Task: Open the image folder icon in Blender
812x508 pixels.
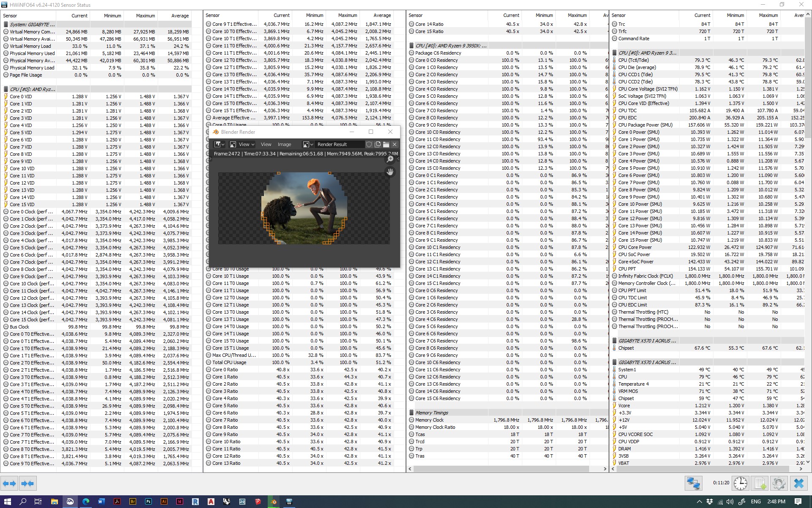Action: [386, 144]
